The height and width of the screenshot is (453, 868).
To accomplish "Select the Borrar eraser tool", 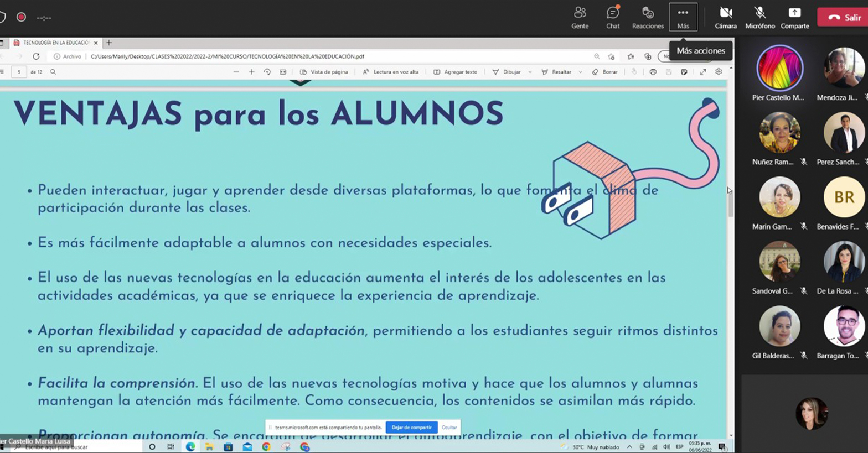I will click(x=604, y=72).
